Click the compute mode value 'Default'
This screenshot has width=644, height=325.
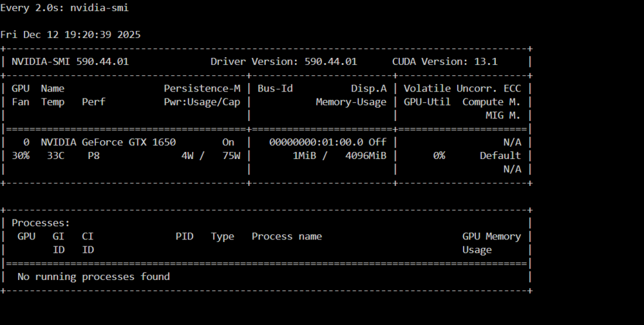click(500, 156)
